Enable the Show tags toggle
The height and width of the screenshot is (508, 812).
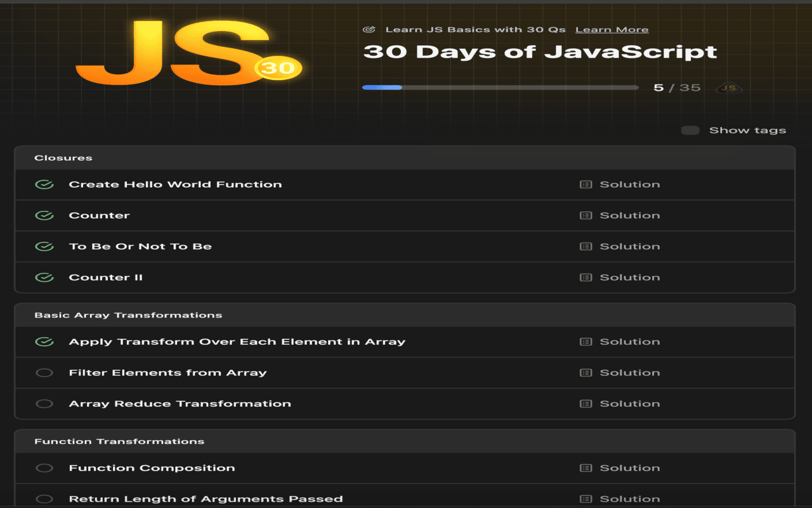(x=690, y=130)
